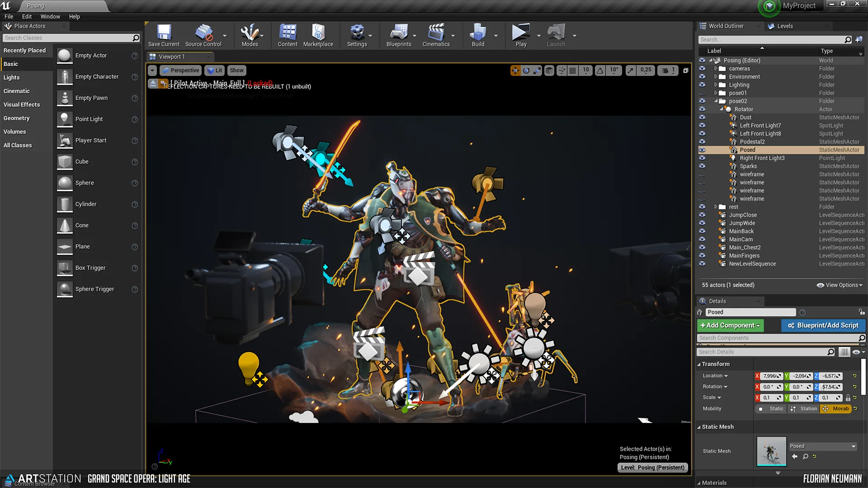The width and height of the screenshot is (868, 488).
Task: Toggle visibility of the MainCam sequence
Action: 702,239
